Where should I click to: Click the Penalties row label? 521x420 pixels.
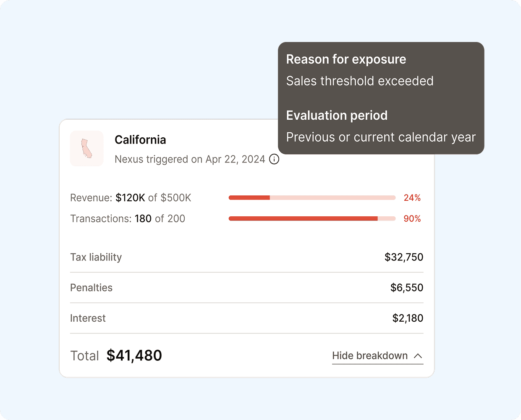91,288
